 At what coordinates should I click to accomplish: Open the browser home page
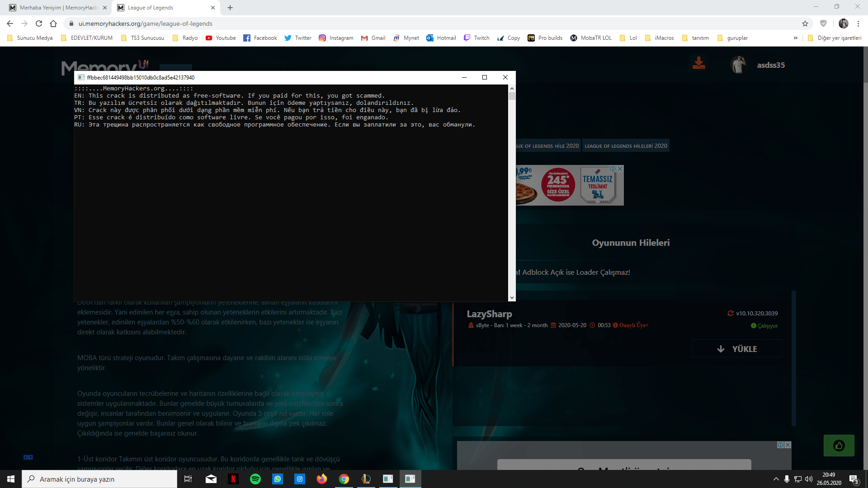[53, 23]
